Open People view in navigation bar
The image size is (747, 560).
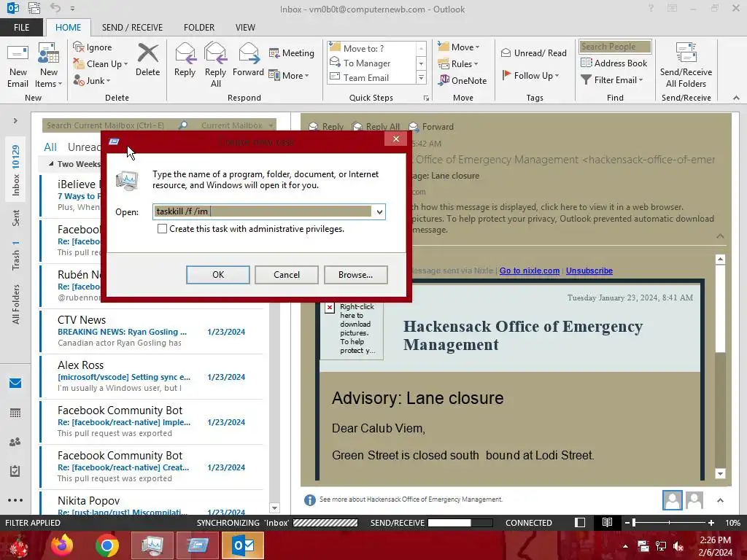click(x=15, y=442)
